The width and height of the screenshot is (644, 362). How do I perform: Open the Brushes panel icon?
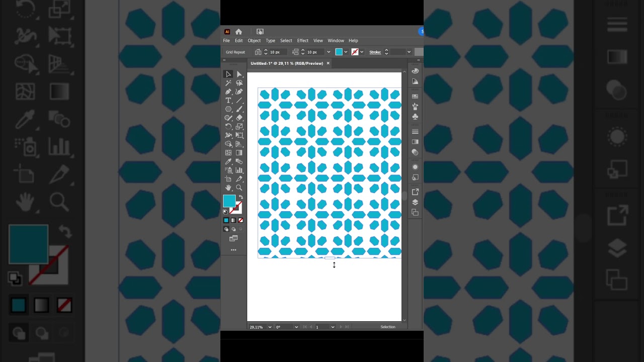click(x=415, y=107)
